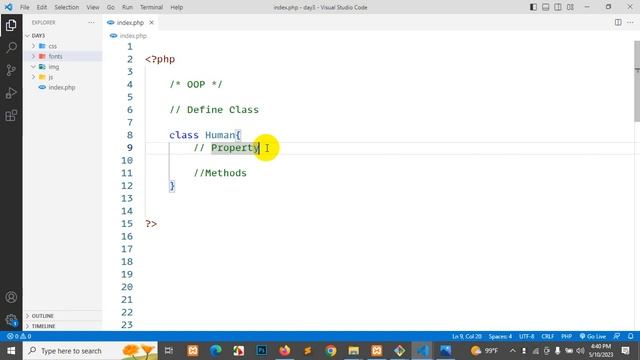Open the Search view in activity bar
Viewport: 640px width, 360px height.
click(11, 48)
